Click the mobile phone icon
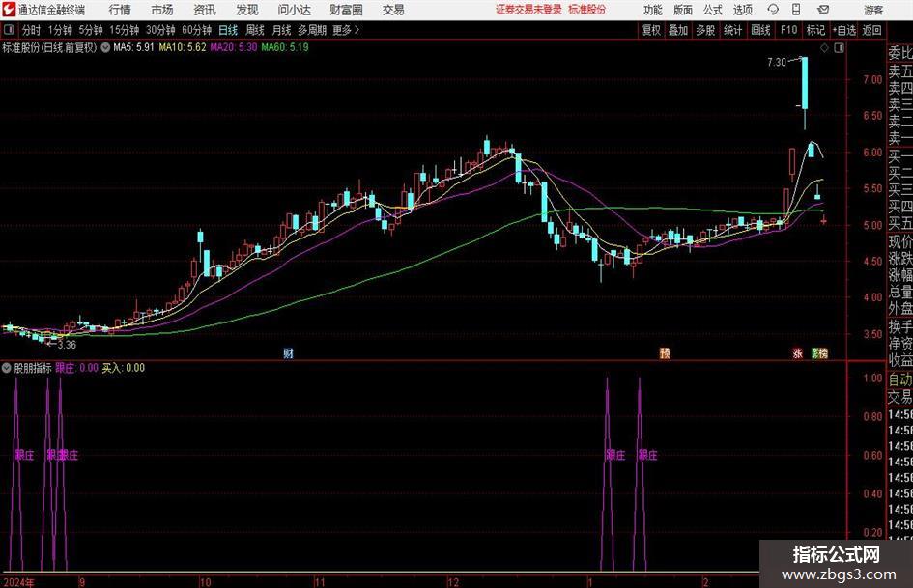 click(x=796, y=10)
